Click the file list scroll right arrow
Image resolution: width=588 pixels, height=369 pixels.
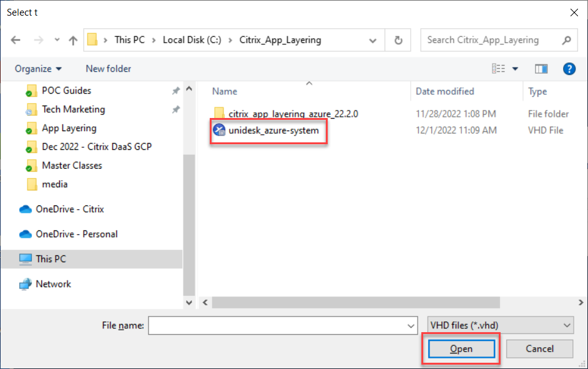point(581,302)
